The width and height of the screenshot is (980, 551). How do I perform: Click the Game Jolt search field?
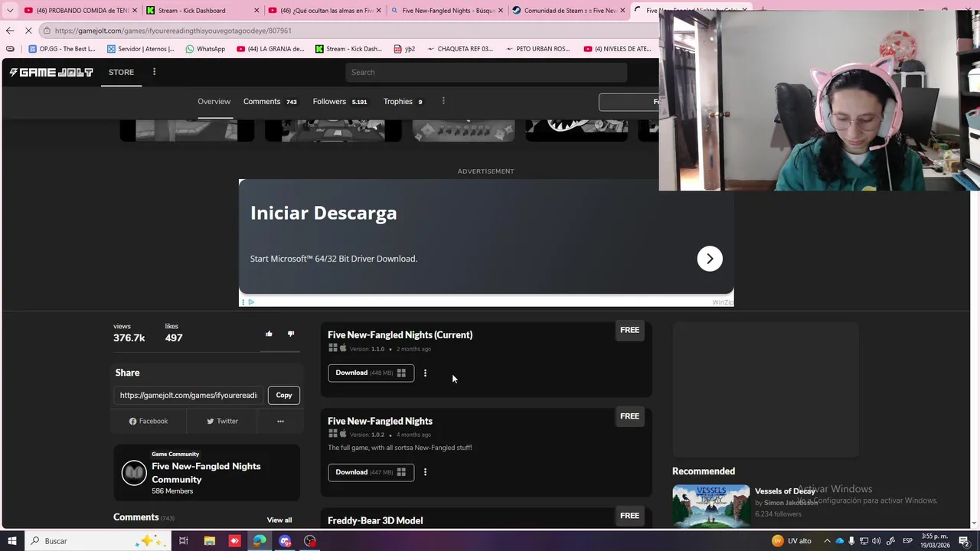(x=485, y=72)
